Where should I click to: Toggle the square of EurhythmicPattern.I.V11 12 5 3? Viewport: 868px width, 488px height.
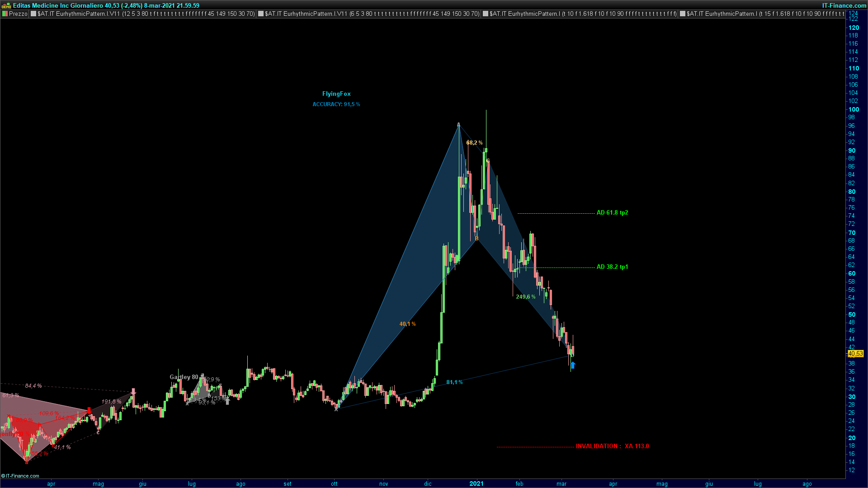point(33,14)
